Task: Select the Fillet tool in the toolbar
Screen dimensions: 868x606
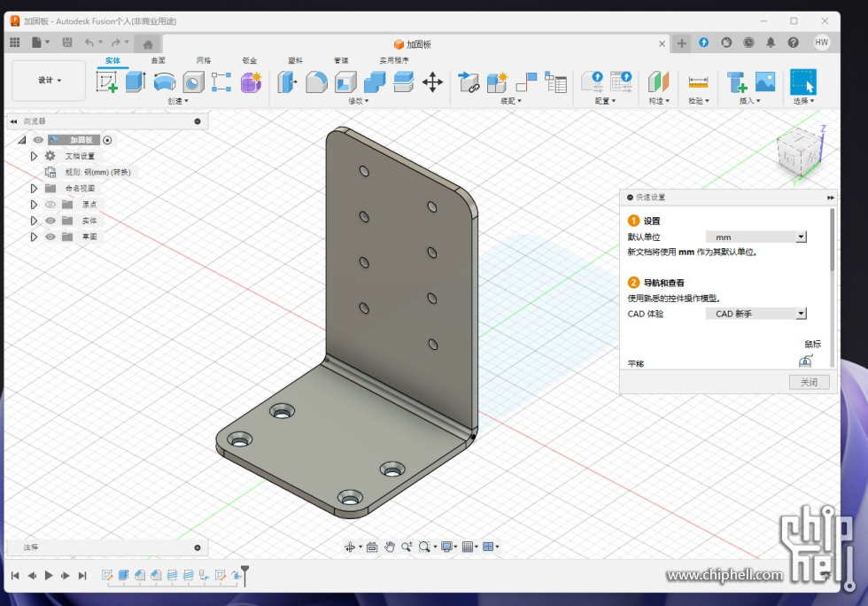Action: coord(317,82)
